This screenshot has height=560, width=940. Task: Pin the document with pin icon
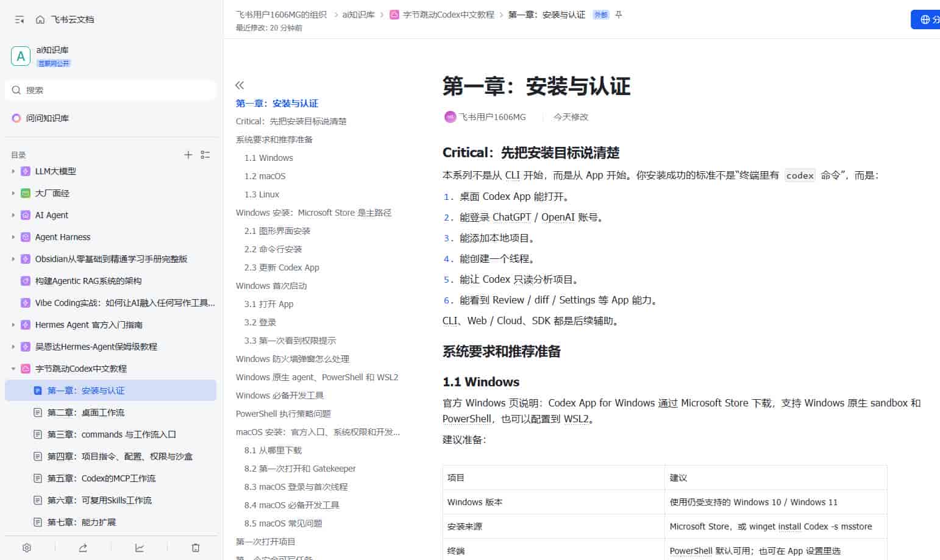click(619, 15)
